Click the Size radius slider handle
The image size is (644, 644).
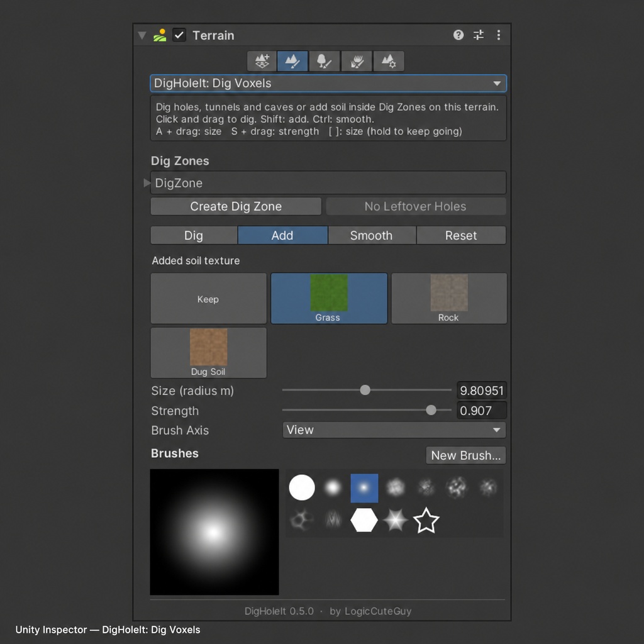[x=365, y=390]
